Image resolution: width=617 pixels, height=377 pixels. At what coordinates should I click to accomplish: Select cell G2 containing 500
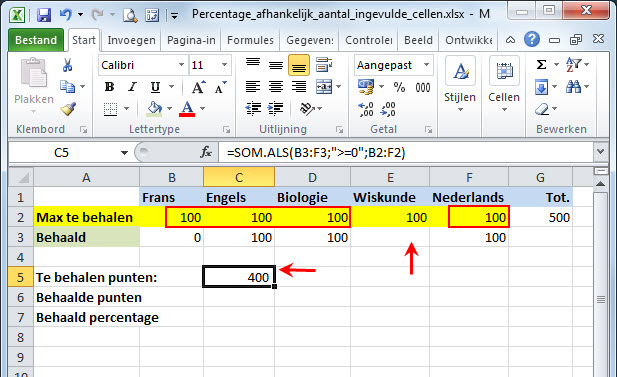pos(540,217)
